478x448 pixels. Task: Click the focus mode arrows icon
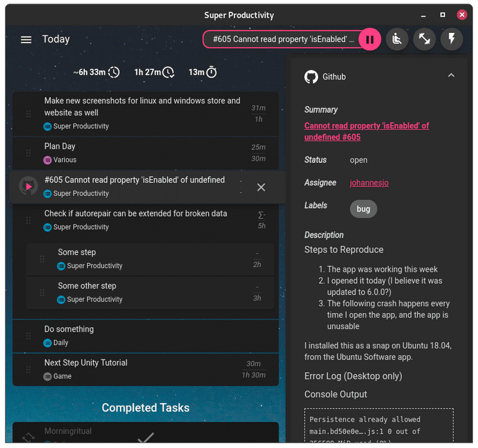424,39
